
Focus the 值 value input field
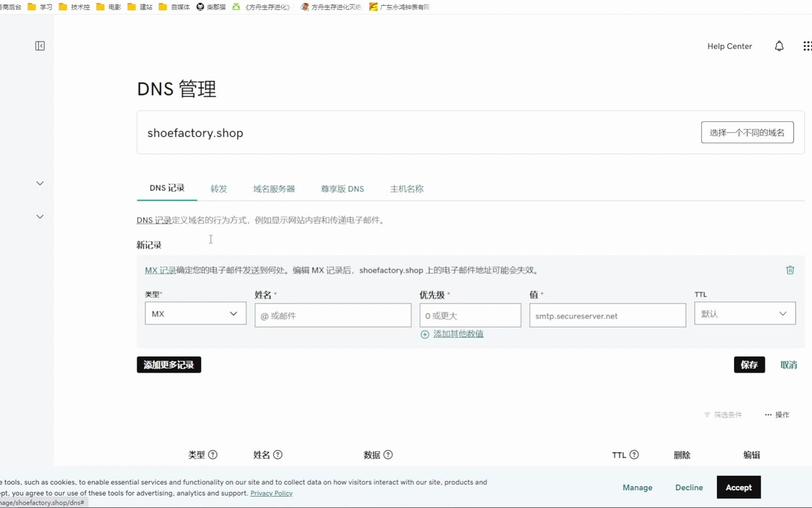608,316
